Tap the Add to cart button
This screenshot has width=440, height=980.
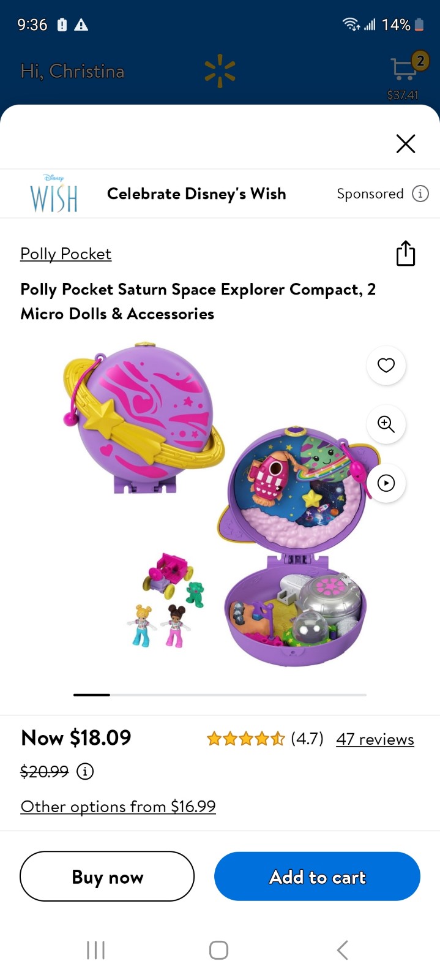pyautogui.click(x=317, y=876)
